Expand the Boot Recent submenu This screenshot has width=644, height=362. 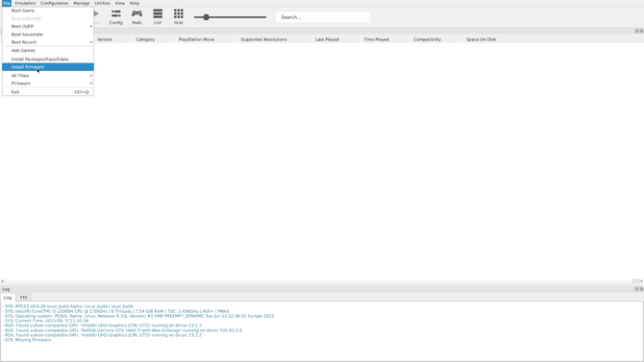48,42
